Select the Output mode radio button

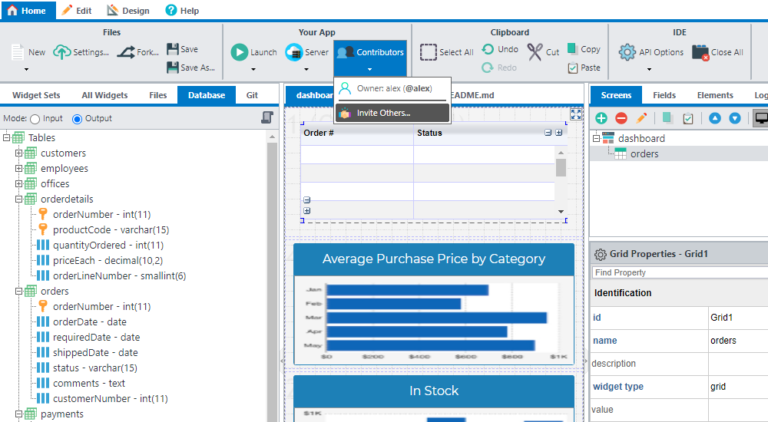tap(78, 119)
